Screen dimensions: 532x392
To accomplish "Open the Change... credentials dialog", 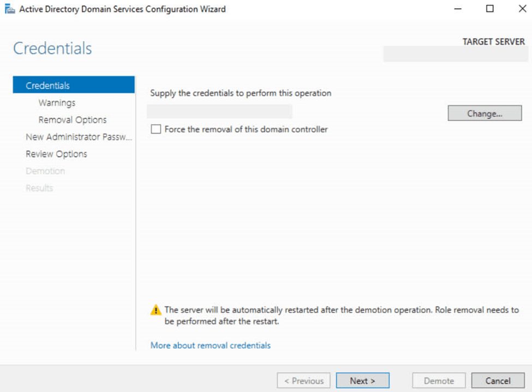I will (x=485, y=114).
